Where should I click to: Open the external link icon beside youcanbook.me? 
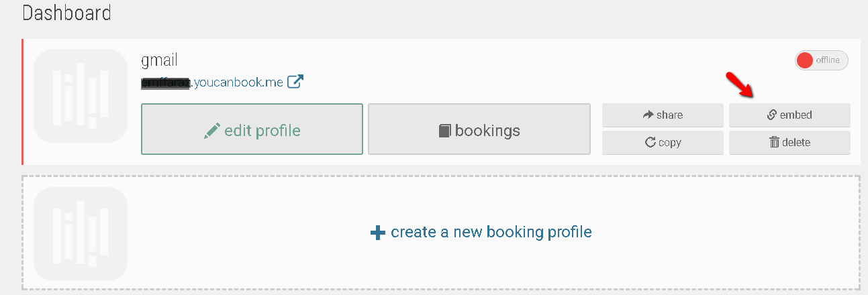[x=295, y=82]
